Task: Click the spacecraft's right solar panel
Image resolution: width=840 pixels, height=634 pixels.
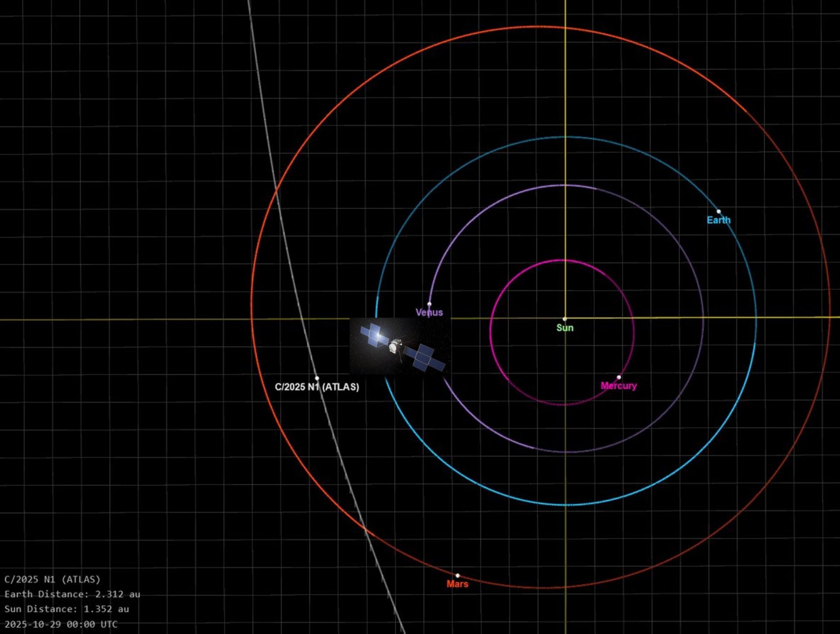Action: [x=423, y=356]
